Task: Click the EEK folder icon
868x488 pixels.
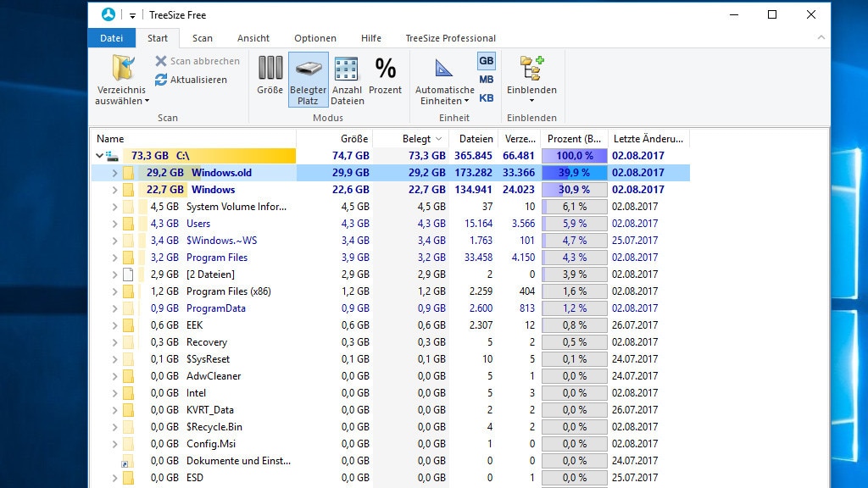Action: [128, 325]
